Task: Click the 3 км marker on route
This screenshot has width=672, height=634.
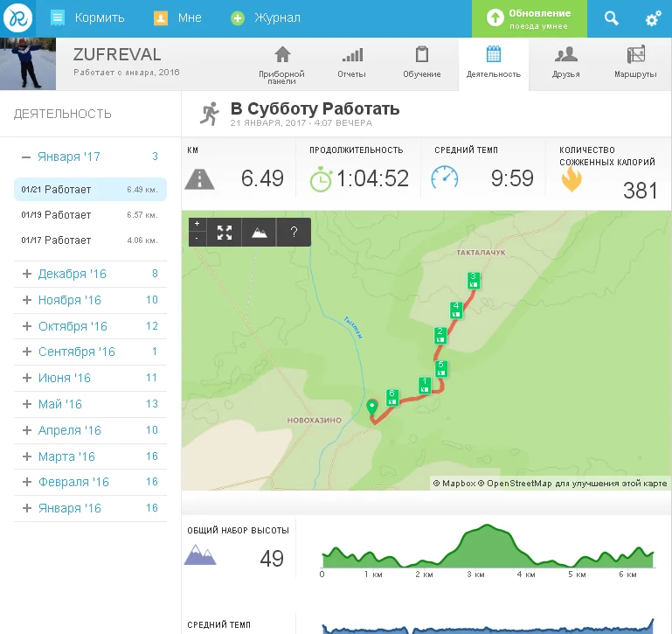Action: (473, 280)
